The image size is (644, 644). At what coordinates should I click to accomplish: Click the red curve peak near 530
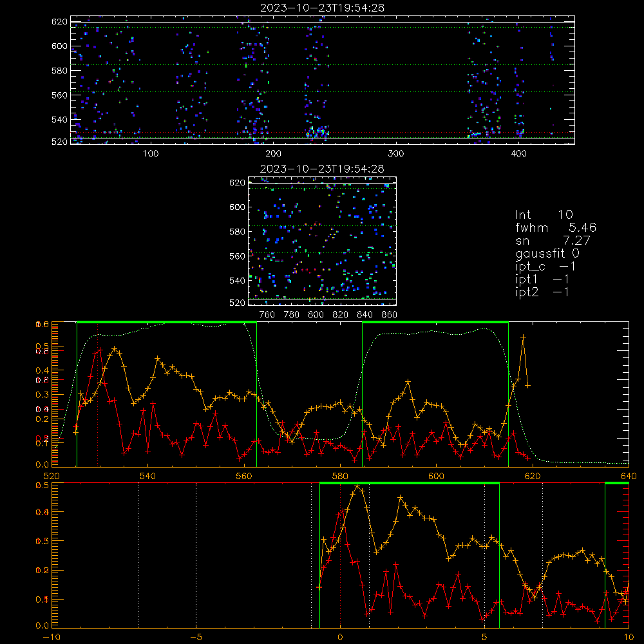point(100,350)
